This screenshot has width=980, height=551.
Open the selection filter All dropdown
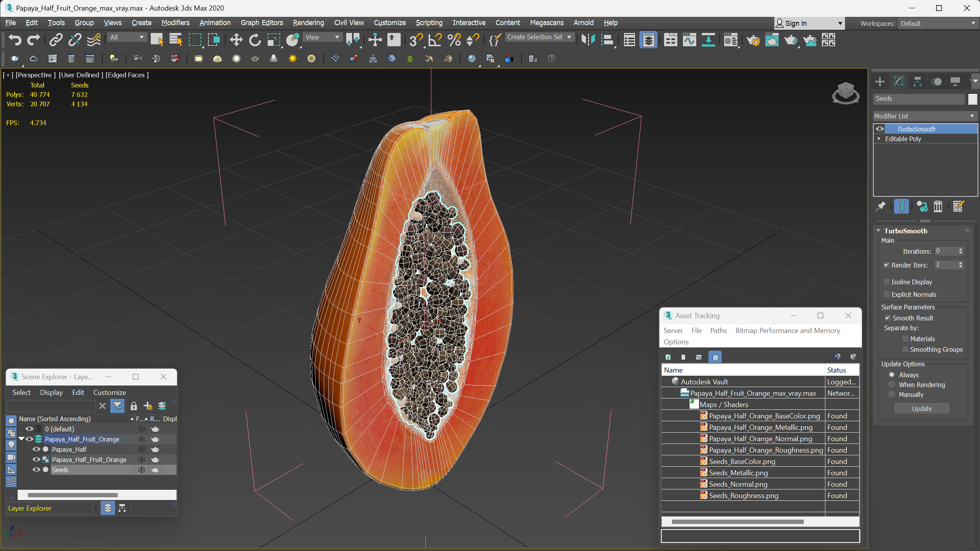coord(127,37)
